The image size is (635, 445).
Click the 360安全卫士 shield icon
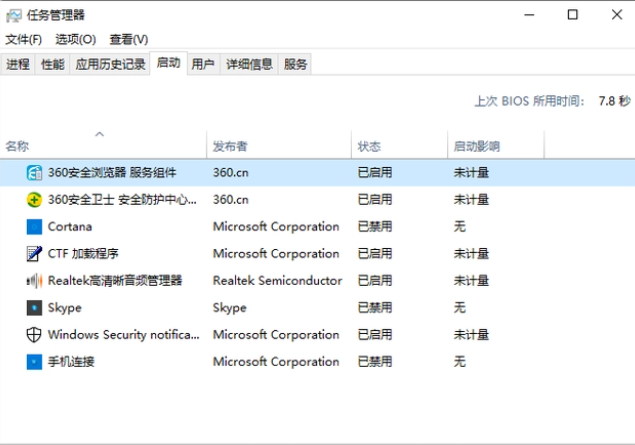point(34,200)
